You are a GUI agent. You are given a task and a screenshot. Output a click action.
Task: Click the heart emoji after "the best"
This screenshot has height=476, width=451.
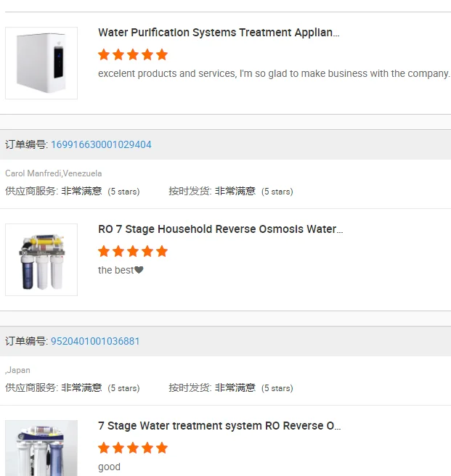click(139, 271)
